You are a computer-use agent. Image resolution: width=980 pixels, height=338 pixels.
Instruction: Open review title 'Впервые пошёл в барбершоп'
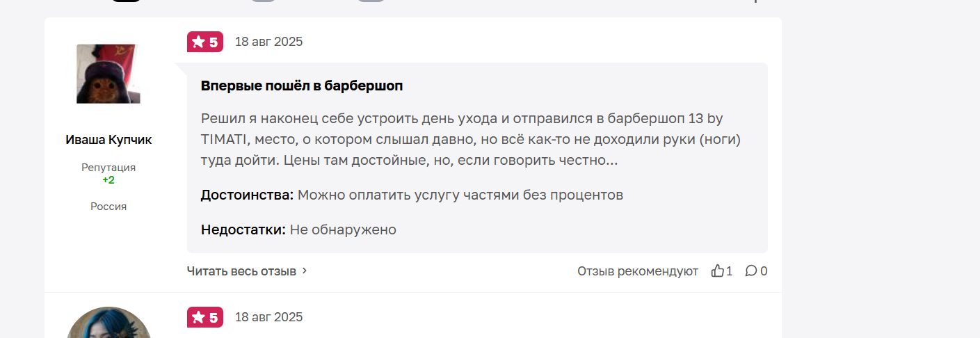(x=302, y=86)
